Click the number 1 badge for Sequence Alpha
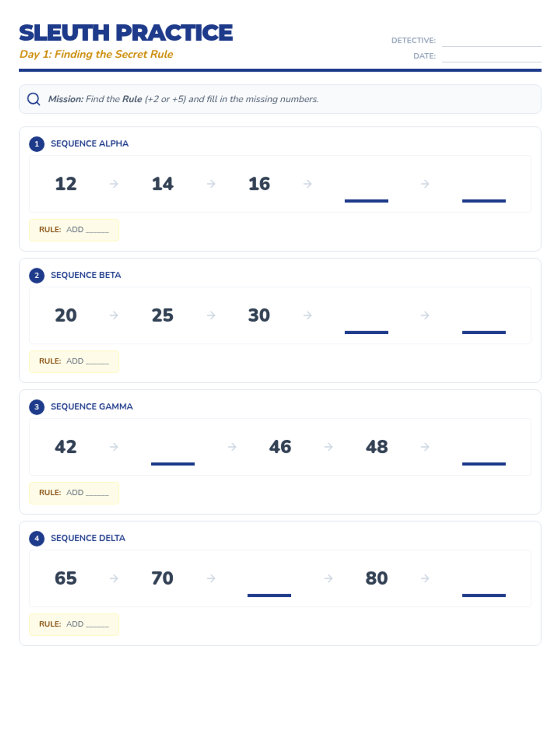560x747 pixels. (x=37, y=144)
